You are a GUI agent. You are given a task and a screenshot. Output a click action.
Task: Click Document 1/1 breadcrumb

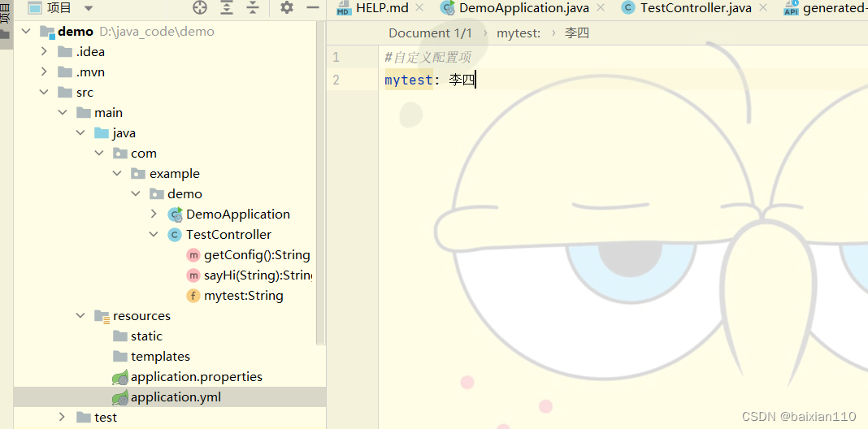tap(430, 33)
